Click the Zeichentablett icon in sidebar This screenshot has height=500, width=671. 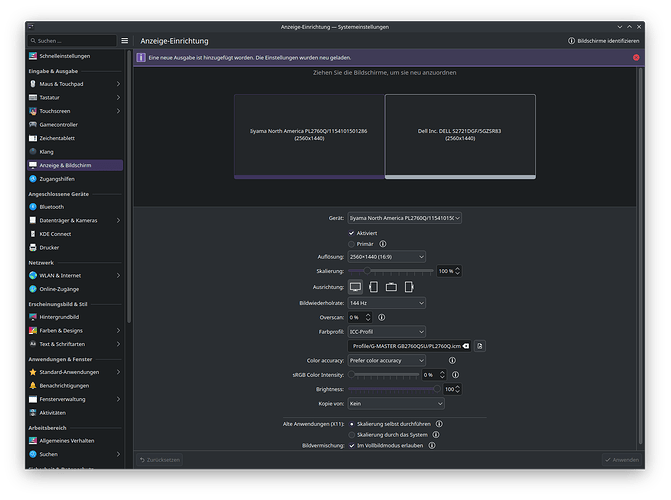pyautogui.click(x=33, y=138)
